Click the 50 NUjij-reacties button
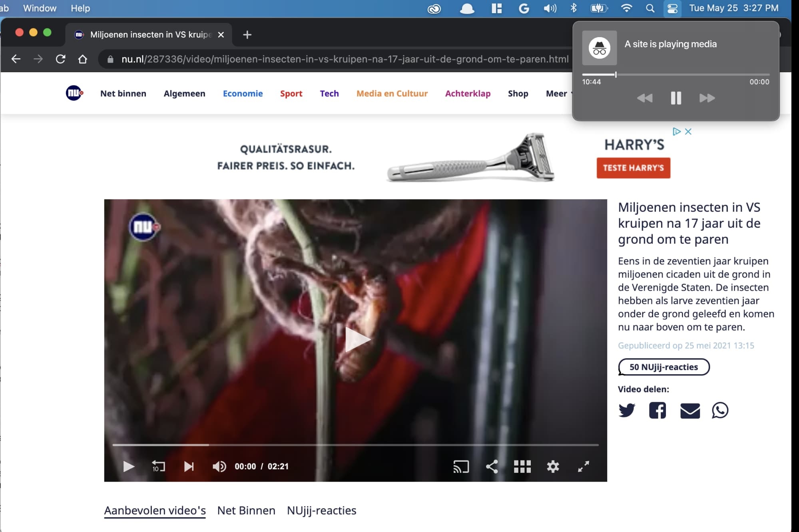 [x=664, y=366]
